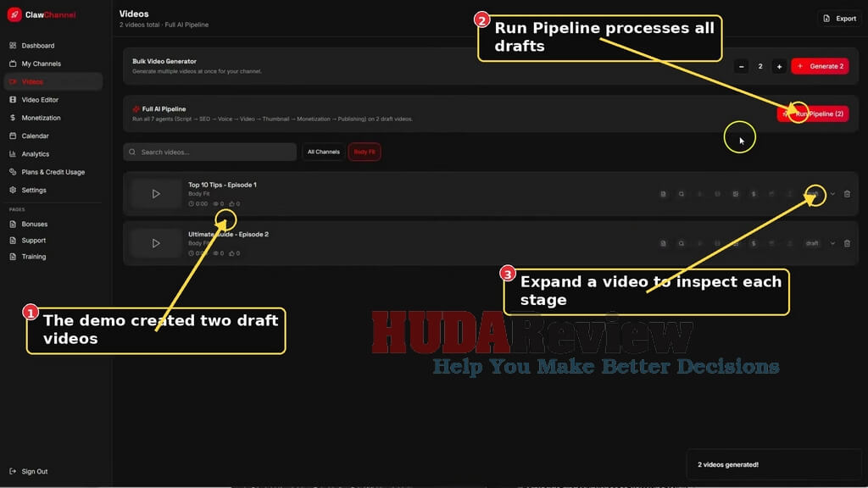
Task: Delete Top 10 Tips Episode 1 with the trash icon
Action: [x=847, y=194]
